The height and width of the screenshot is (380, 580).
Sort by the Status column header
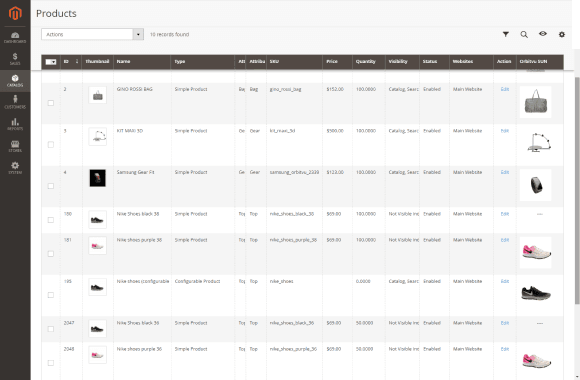pyautogui.click(x=434, y=61)
